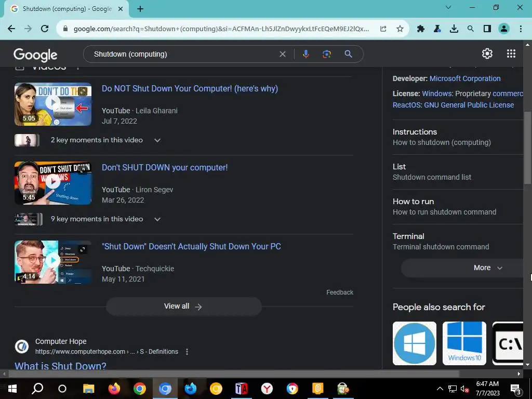This screenshot has height=399, width=532.
Task: Open the Windows license link
Action: (x=437, y=94)
